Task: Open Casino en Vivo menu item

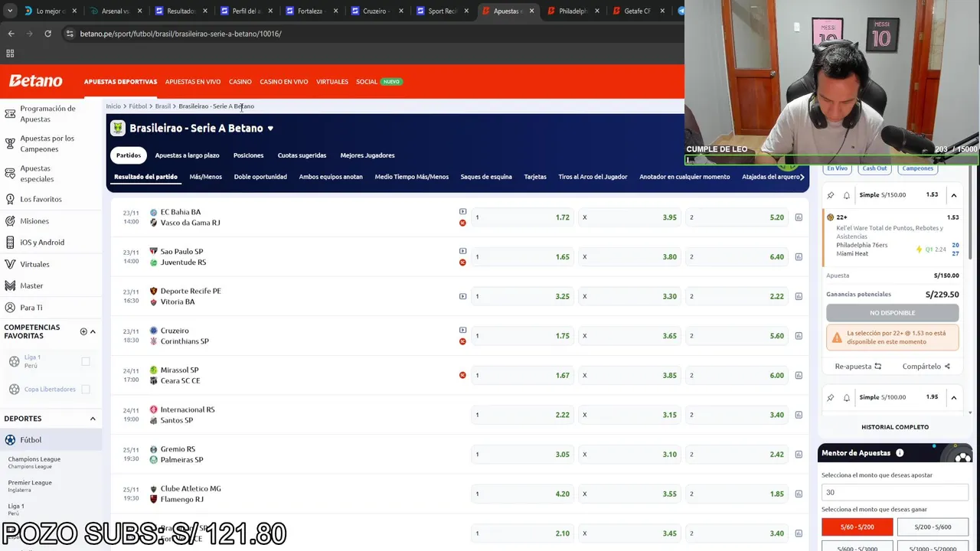Action: (x=284, y=82)
